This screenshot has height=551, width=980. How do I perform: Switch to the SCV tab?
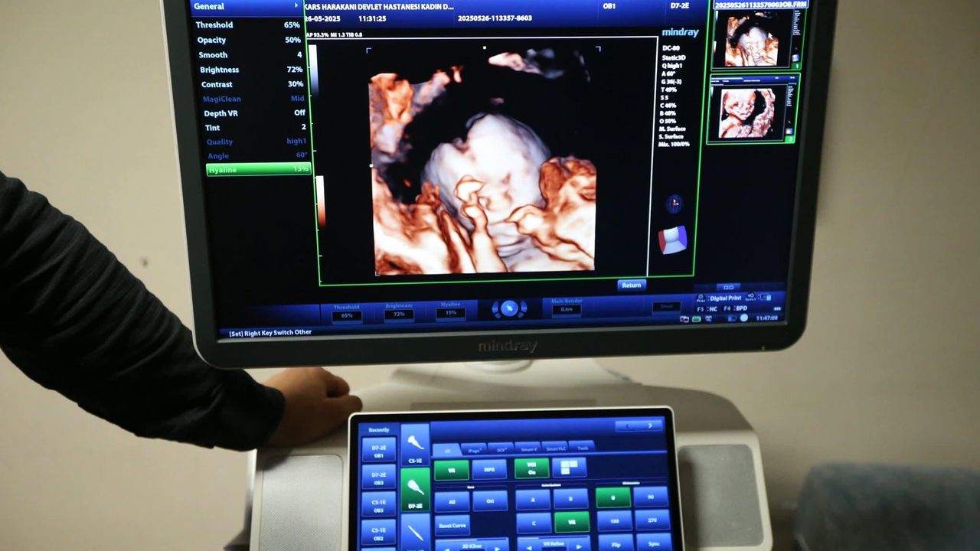501,448
